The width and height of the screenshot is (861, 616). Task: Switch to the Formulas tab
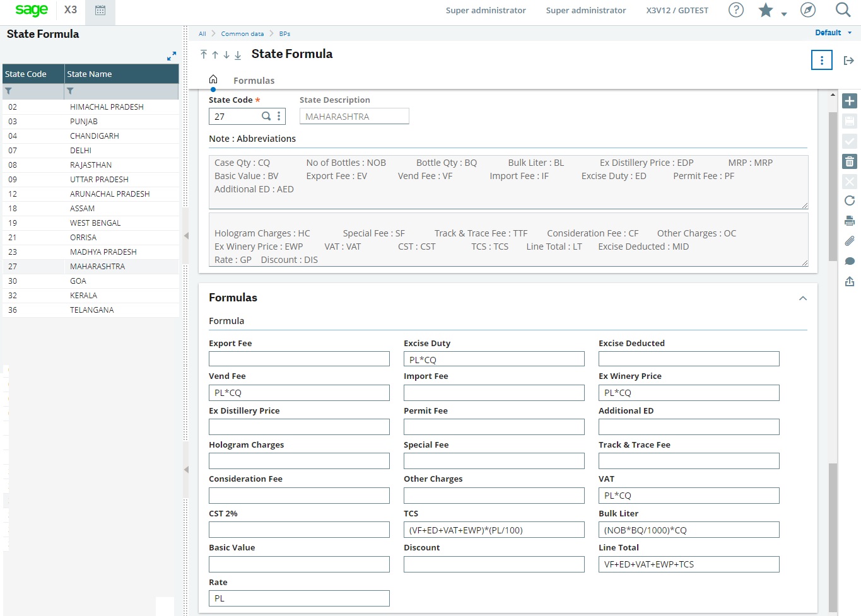(254, 80)
